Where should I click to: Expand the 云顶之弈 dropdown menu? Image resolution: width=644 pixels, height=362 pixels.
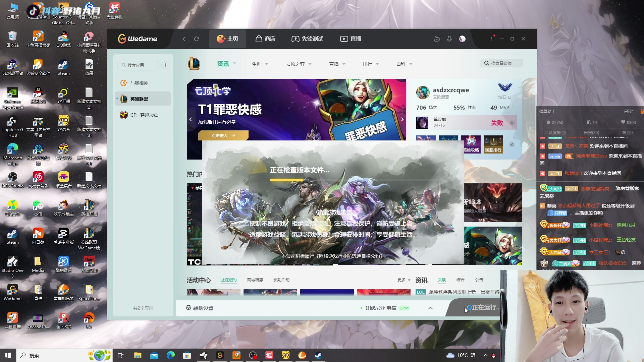coord(299,64)
